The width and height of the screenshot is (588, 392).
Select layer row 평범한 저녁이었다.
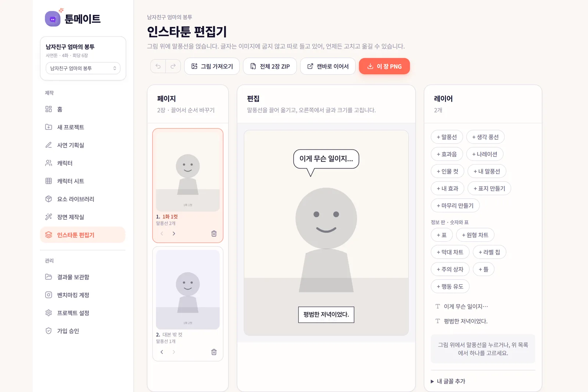coord(483,321)
